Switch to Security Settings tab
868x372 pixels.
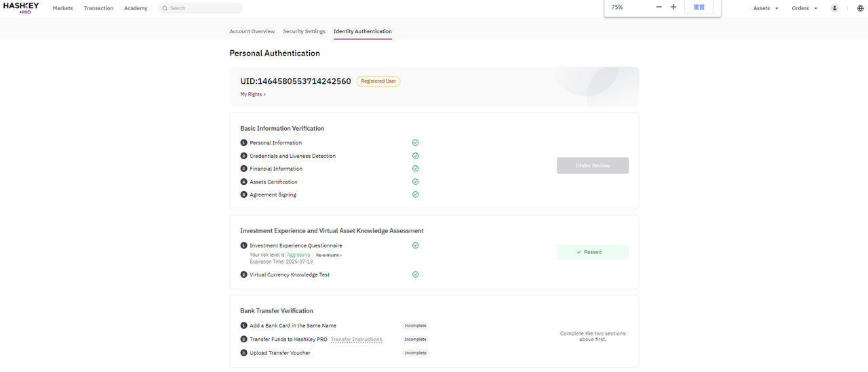coord(304,31)
